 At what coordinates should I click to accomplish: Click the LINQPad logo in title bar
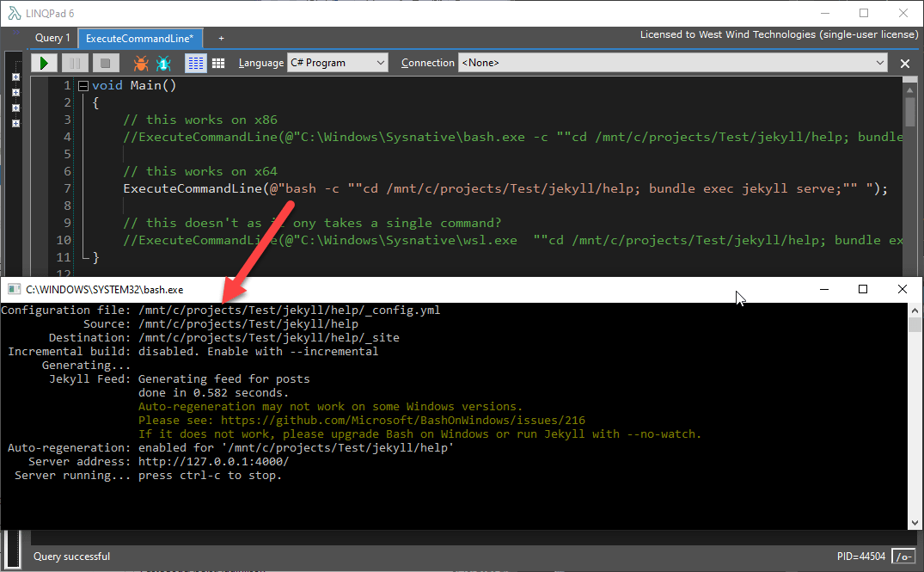(14, 13)
